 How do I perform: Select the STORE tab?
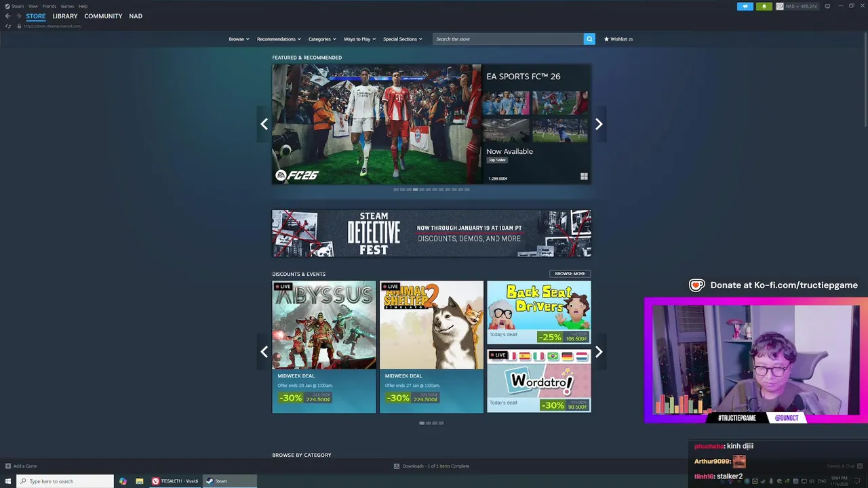(x=36, y=16)
